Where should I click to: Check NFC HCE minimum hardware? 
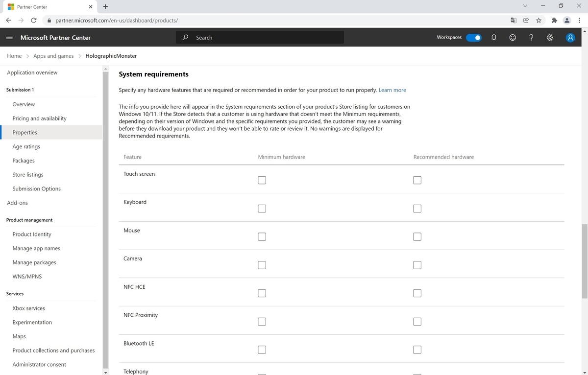point(262,293)
